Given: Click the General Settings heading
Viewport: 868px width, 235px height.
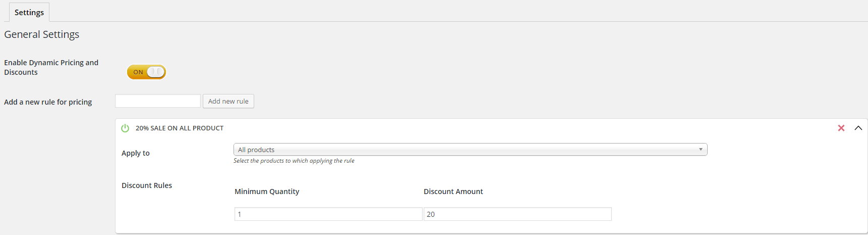Looking at the screenshot, I should pyautogui.click(x=42, y=34).
